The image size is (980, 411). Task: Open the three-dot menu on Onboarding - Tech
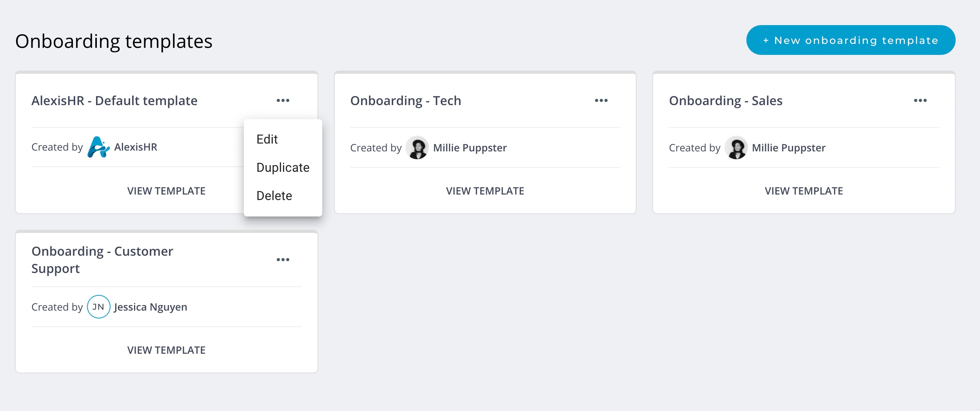pos(601,100)
